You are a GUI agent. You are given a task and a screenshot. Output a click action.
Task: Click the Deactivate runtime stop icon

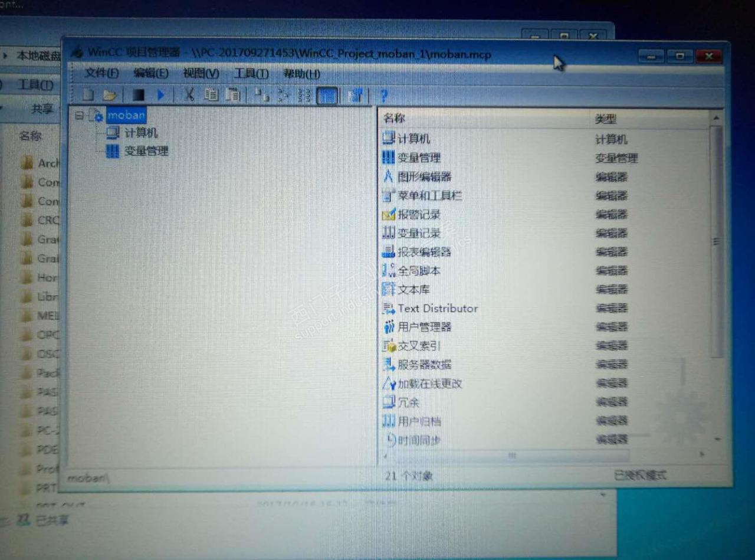coord(139,94)
